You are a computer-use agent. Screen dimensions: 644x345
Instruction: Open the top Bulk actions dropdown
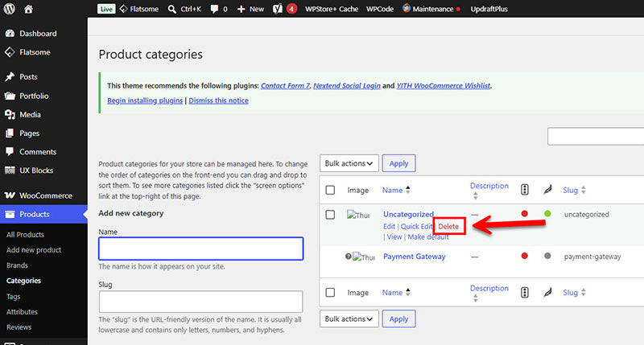point(349,163)
